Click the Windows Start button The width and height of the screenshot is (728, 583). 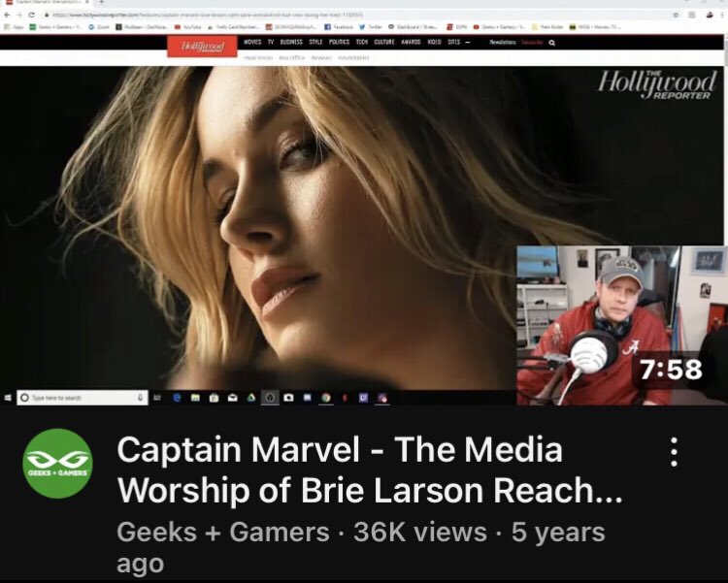coord(8,398)
